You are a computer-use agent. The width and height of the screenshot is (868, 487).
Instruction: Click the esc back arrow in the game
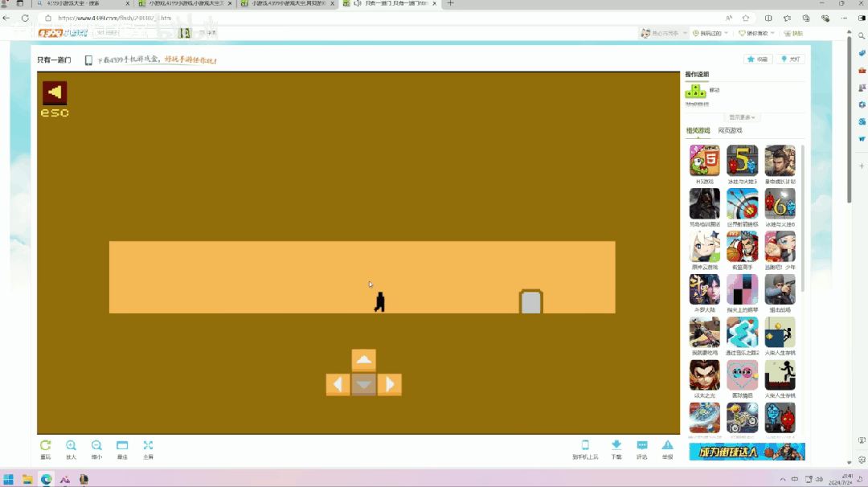pyautogui.click(x=55, y=93)
